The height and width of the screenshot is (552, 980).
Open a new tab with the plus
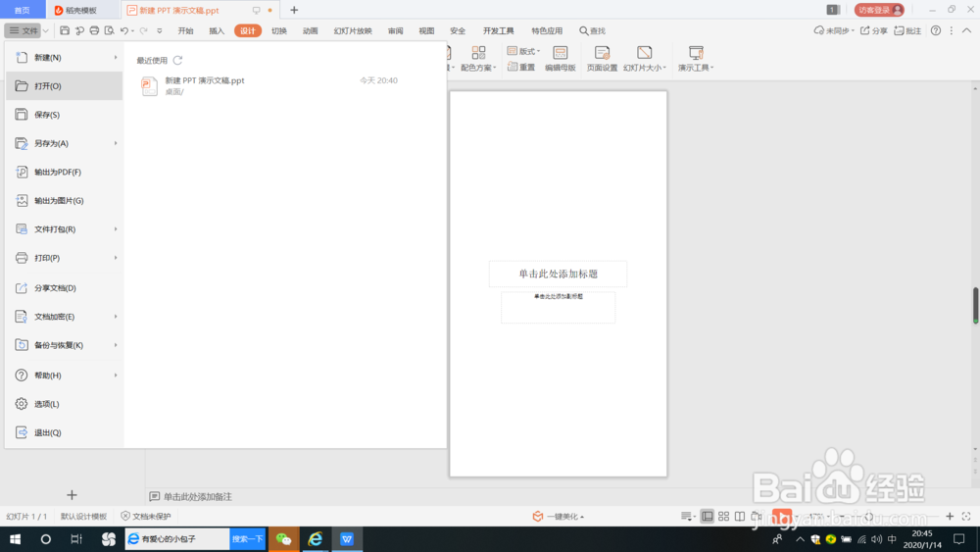pyautogui.click(x=294, y=10)
